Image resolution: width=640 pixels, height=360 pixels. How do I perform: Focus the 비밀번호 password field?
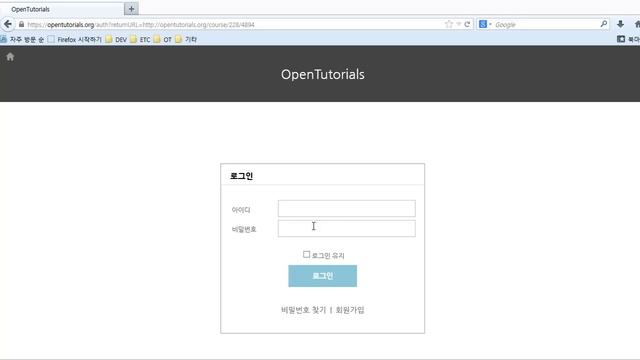[347, 229]
